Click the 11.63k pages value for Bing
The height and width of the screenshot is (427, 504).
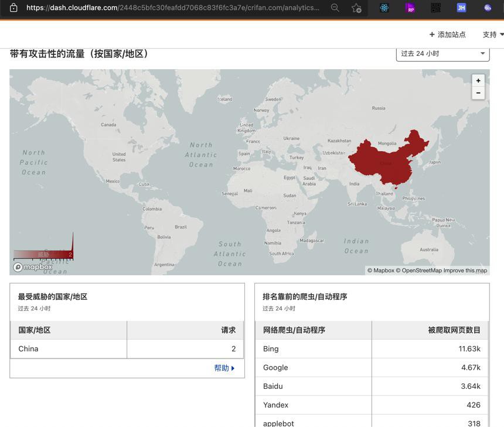point(469,349)
